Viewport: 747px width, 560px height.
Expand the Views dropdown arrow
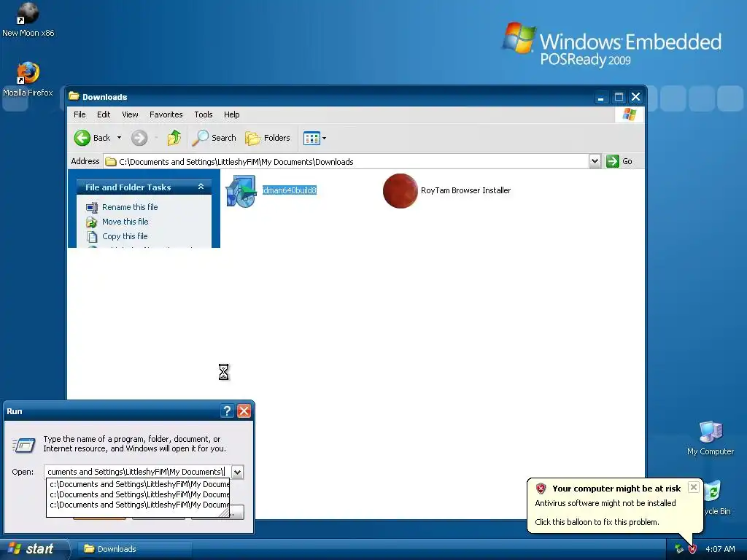[325, 138]
